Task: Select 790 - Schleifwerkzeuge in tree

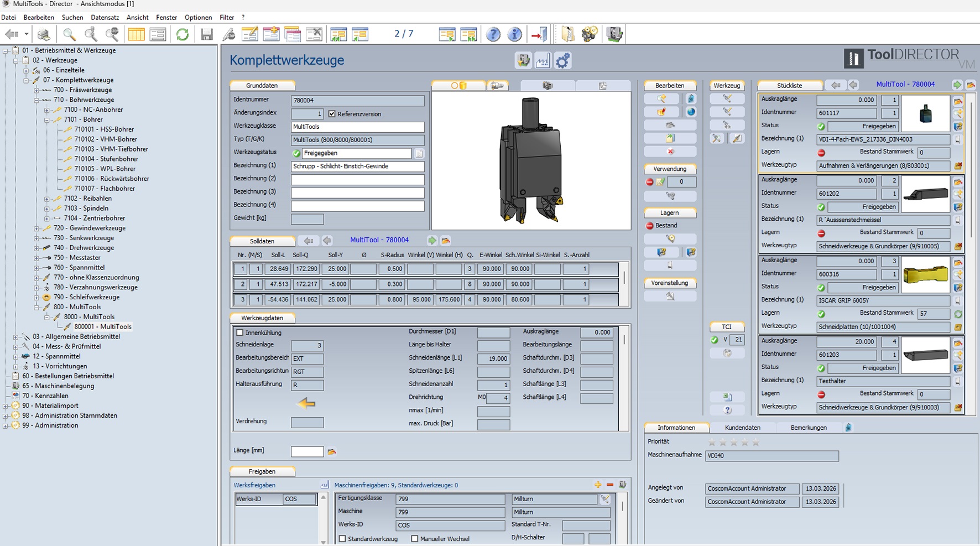Action: (86, 297)
